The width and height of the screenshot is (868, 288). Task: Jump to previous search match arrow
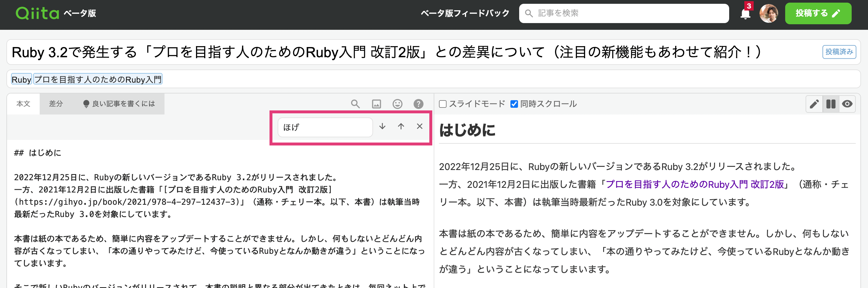click(x=401, y=126)
